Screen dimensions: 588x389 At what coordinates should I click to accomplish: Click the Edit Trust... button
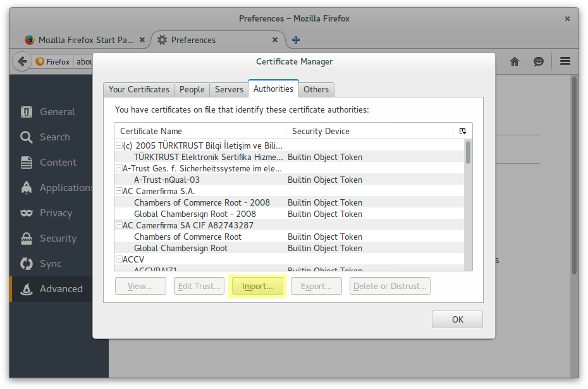(x=199, y=287)
